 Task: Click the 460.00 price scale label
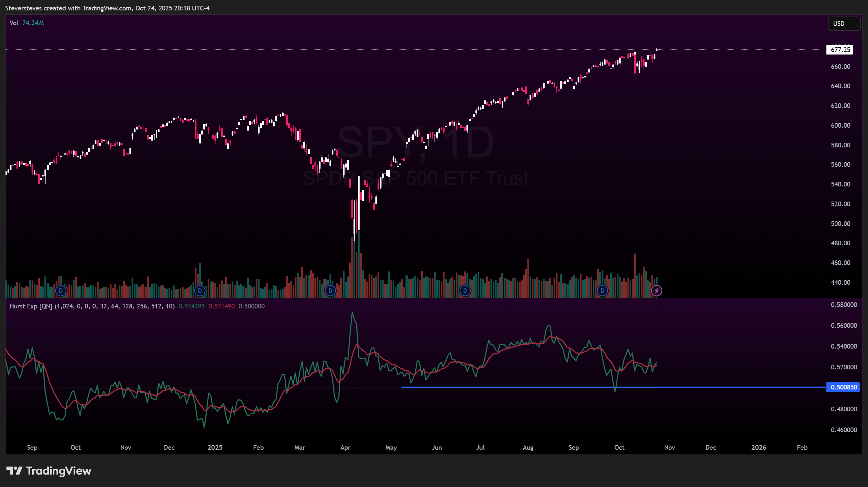pyautogui.click(x=840, y=263)
